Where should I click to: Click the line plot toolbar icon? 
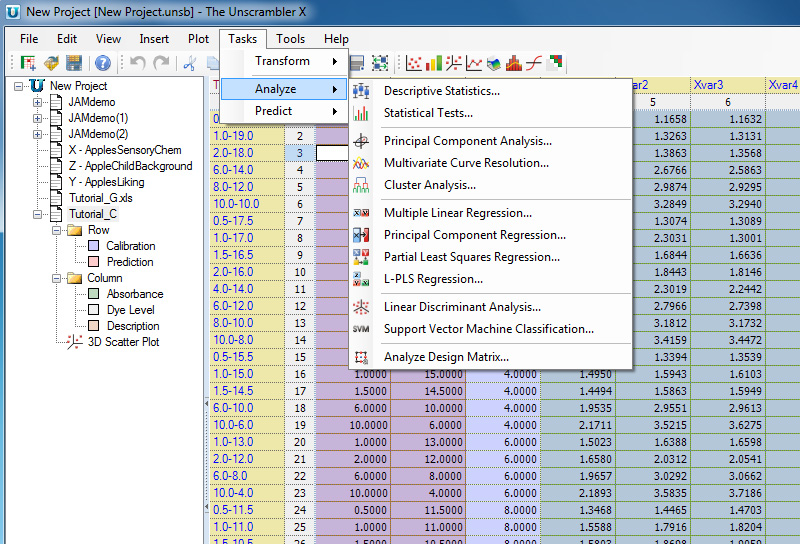coord(474,63)
